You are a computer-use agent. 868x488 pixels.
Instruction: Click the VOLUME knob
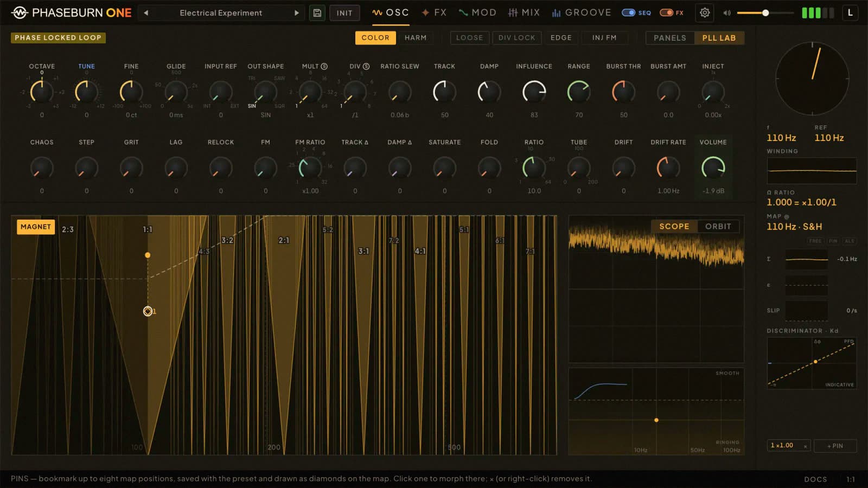713,168
